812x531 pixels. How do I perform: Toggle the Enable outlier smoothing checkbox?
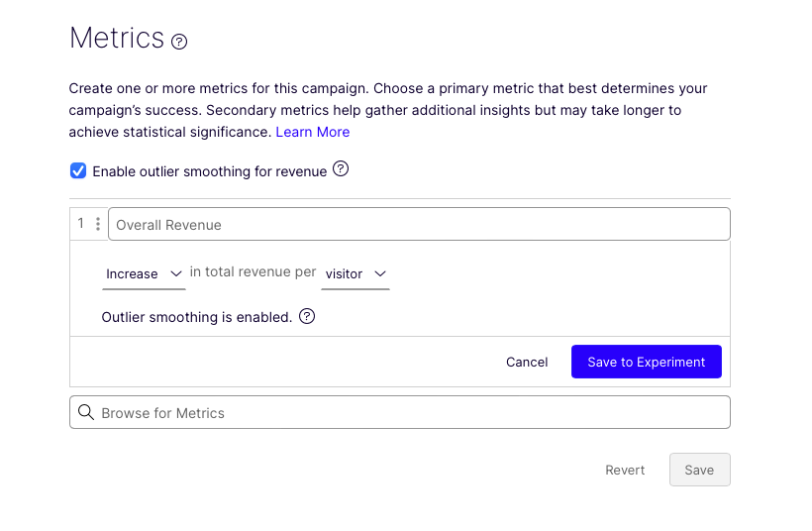pos(78,170)
